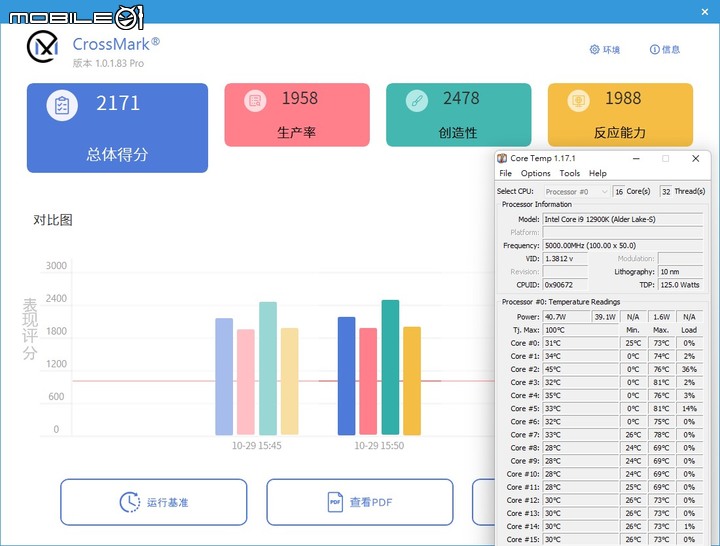Image resolution: width=720 pixels, height=546 pixels.
Task: Click the PDF file icon
Action: click(x=335, y=502)
